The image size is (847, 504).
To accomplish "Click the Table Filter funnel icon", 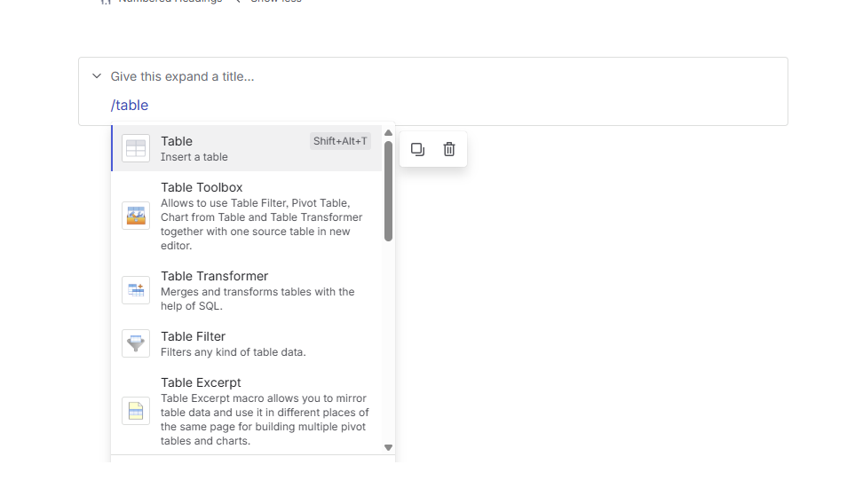I will point(136,343).
